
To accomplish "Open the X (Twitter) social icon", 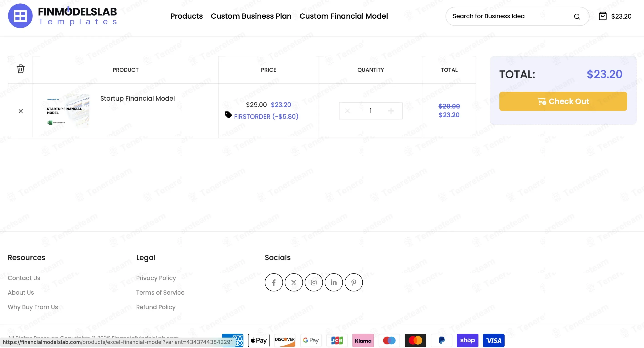I will coord(294,282).
